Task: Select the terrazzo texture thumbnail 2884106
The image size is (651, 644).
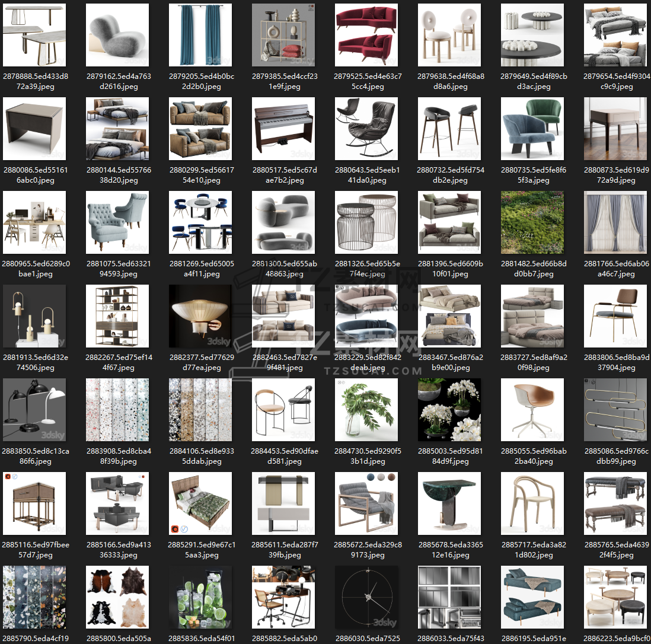Action: pos(200,410)
